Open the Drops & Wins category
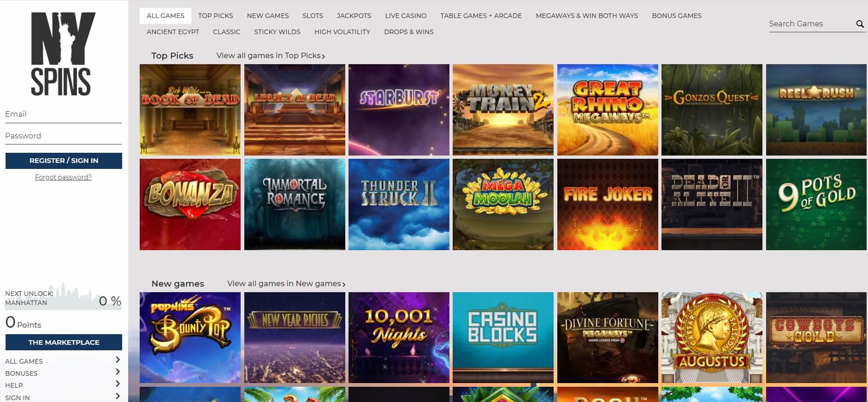Image resolution: width=868 pixels, height=402 pixels. tap(409, 32)
